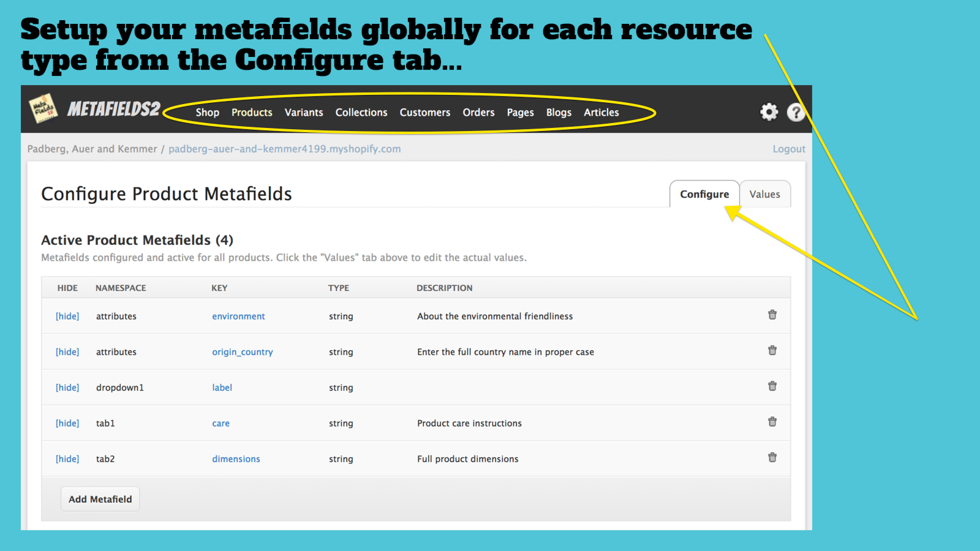Hide the environment metafield
Image resolution: width=980 pixels, height=551 pixels.
point(67,317)
